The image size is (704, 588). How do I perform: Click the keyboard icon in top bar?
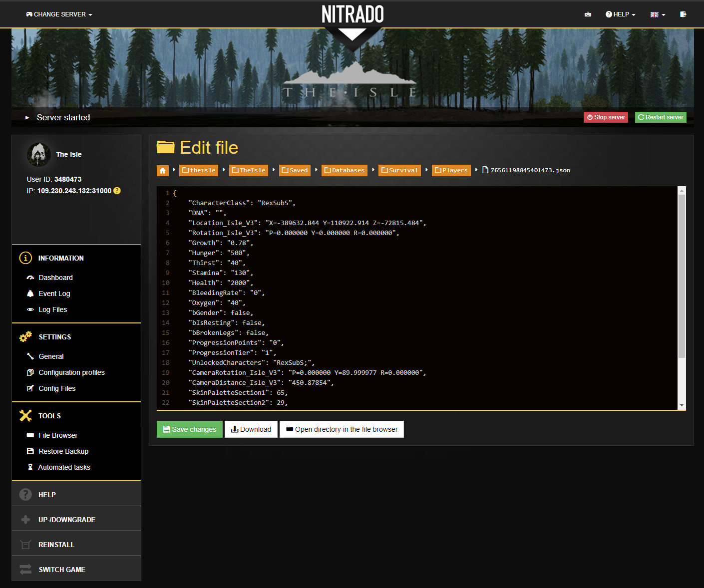[x=588, y=14]
